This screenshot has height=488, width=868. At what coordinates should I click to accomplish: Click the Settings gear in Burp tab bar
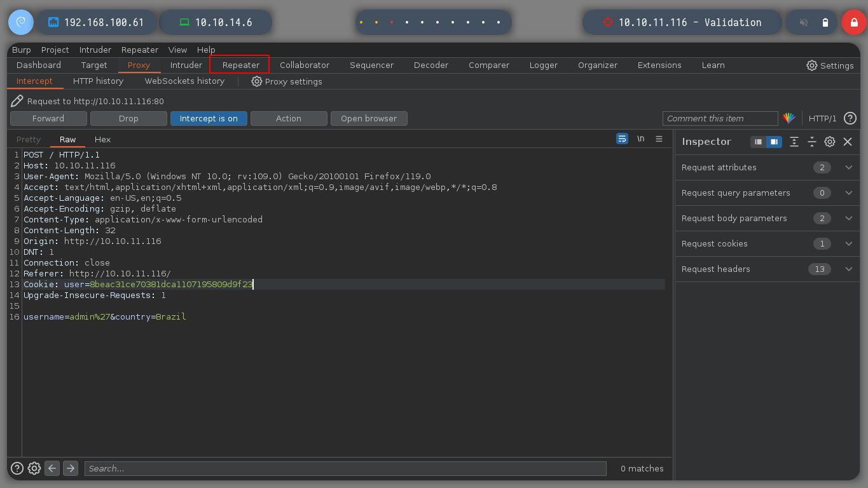click(830, 65)
